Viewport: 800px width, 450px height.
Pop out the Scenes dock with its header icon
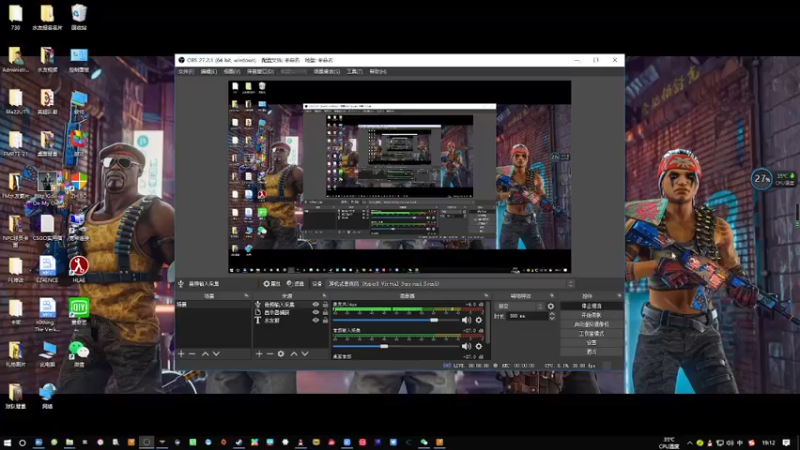click(x=246, y=296)
